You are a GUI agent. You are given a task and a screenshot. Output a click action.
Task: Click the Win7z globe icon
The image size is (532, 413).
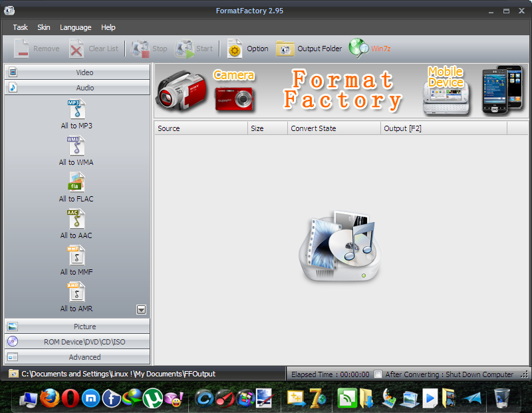(x=358, y=48)
